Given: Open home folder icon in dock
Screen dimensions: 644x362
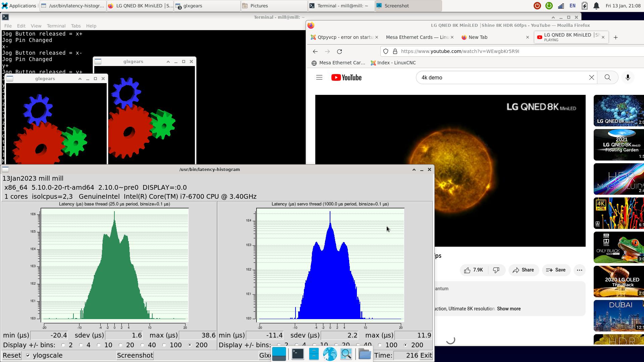Looking at the screenshot, I should click(x=365, y=354).
